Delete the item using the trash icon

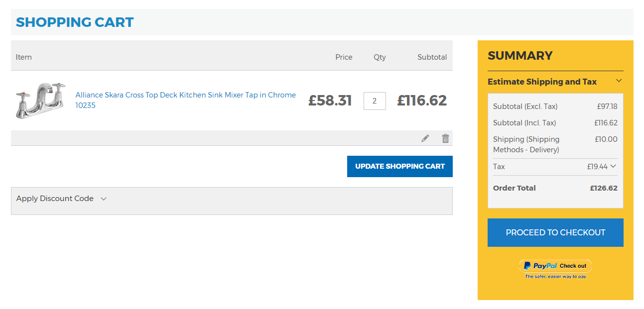(445, 138)
